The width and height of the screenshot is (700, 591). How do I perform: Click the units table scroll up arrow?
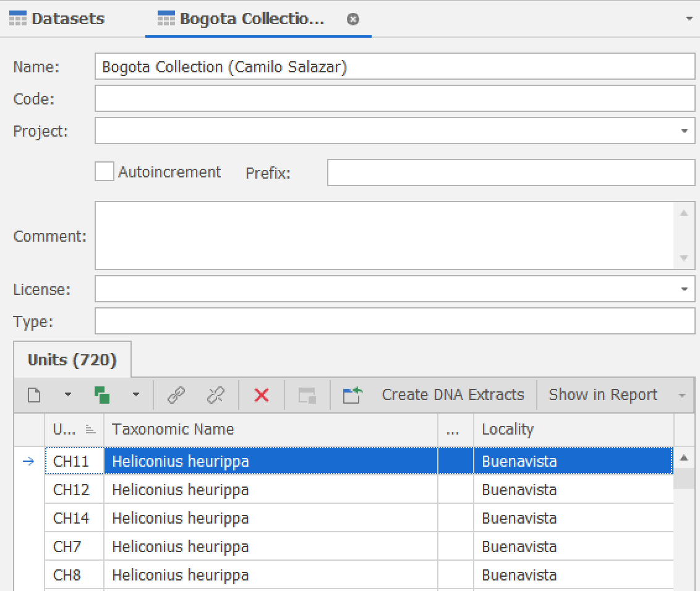pyautogui.click(x=684, y=457)
